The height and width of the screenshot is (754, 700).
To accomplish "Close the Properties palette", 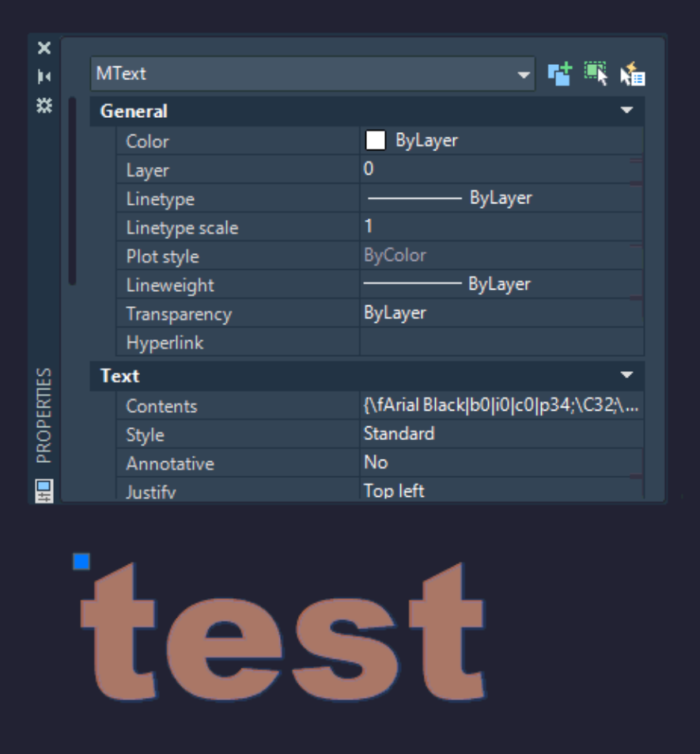I will point(44,47).
